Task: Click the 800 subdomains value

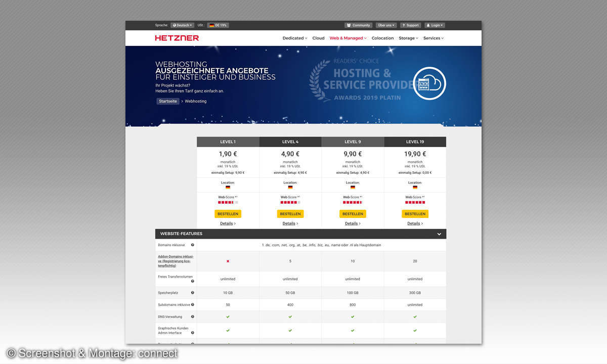Action: click(353, 305)
